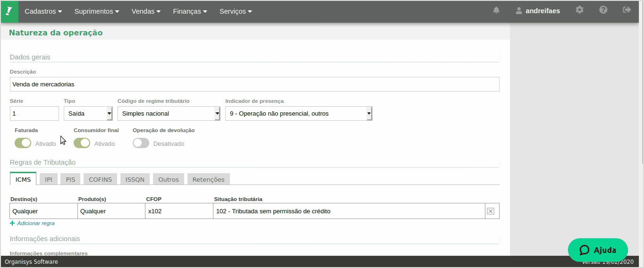Click the Descrição input field
The width and height of the screenshot is (644, 268).
pos(254,84)
